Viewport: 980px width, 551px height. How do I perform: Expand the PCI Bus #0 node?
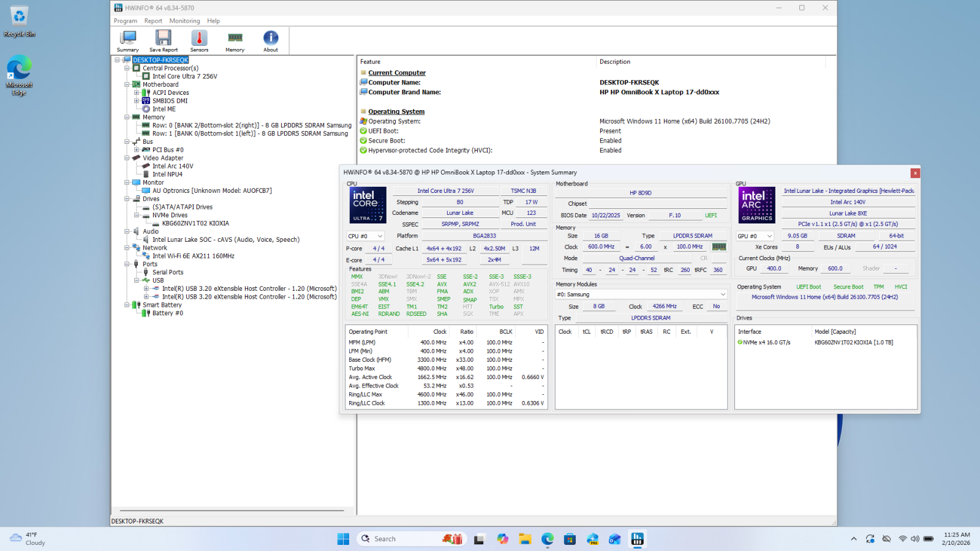[137, 150]
